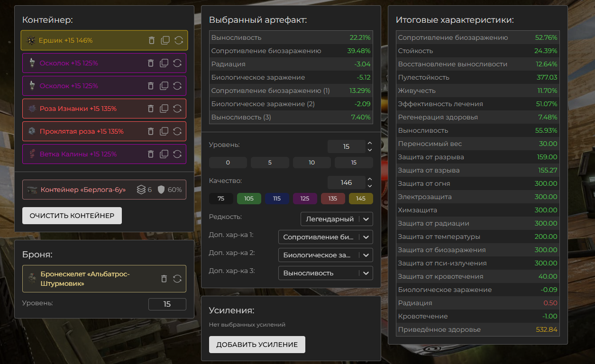Select the Контейнер «Берлога-6у» row
This screenshot has height=364, width=595.
tap(104, 190)
